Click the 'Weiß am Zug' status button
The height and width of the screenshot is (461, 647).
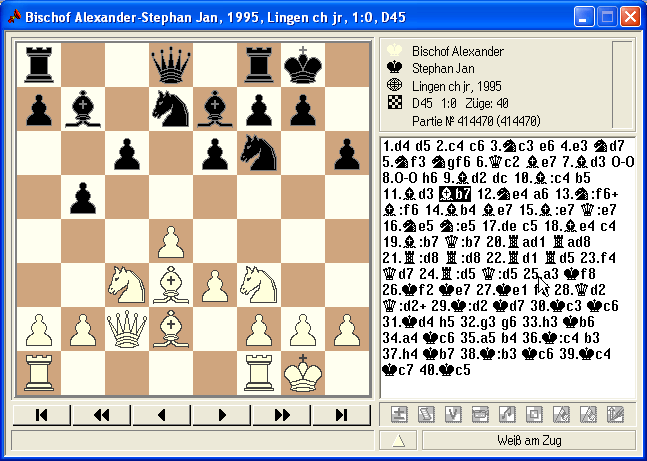click(x=528, y=440)
